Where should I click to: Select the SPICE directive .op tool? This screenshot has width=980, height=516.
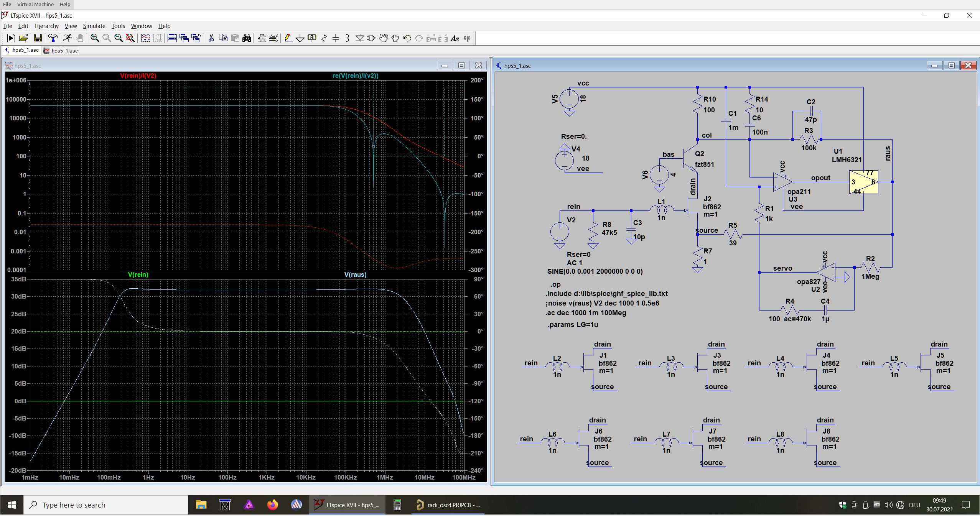(x=467, y=38)
